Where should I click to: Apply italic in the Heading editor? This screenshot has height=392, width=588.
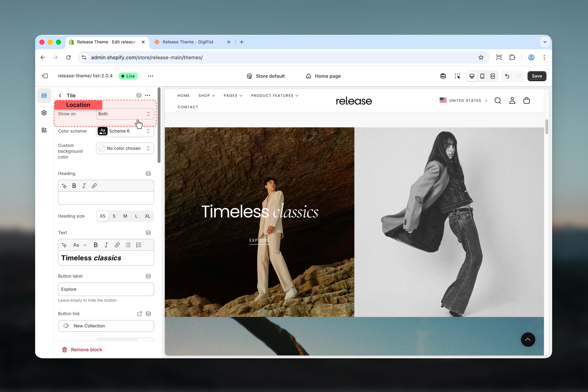point(84,186)
